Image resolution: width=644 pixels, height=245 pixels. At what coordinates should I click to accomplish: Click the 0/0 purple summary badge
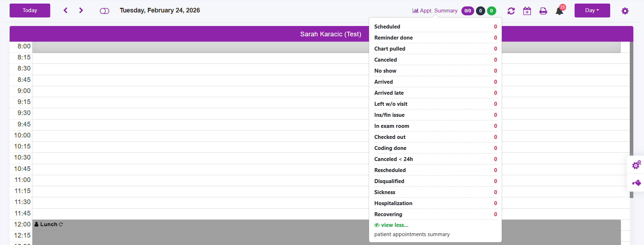467,11
